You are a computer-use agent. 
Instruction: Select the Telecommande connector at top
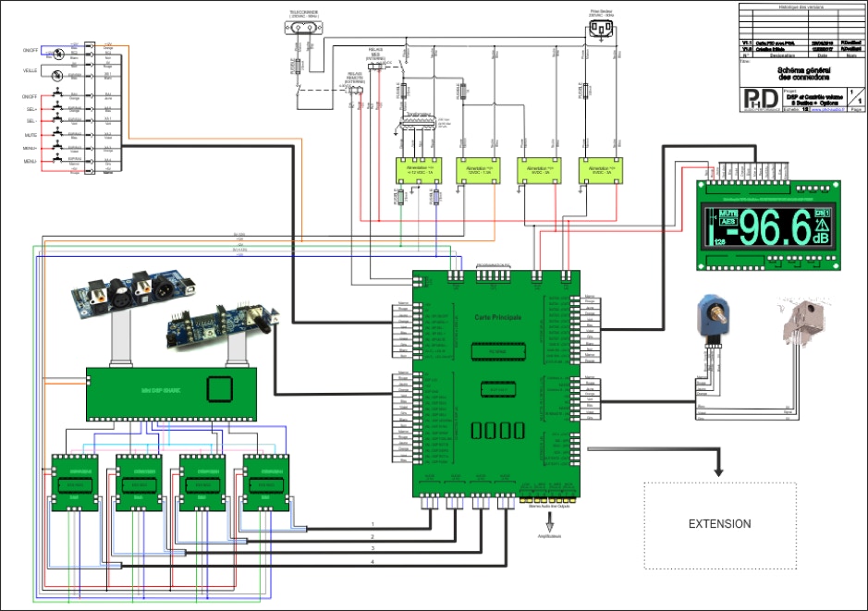(x=304, y=30)
